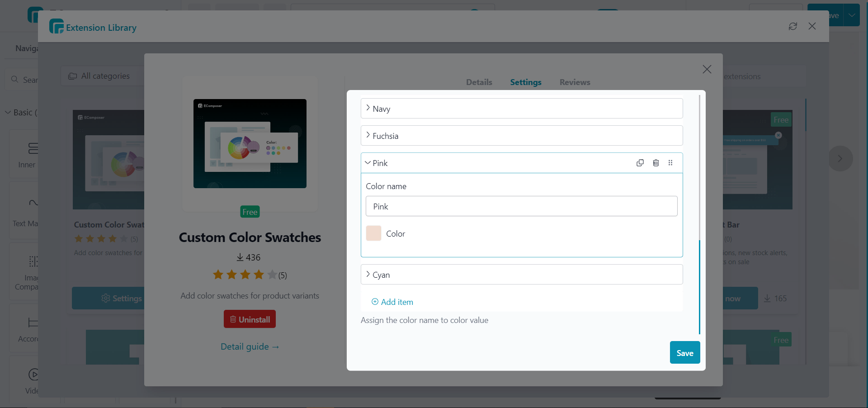The image size is (868, 408).
Task: Switch to the Reviews tab
Action: click(575, 82)
